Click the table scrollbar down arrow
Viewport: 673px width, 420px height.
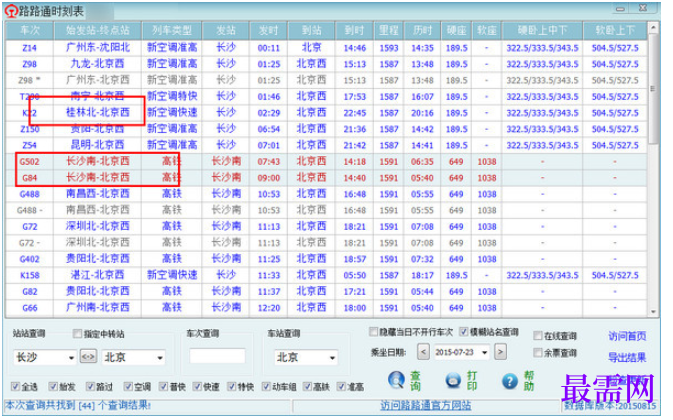(653, 312)
